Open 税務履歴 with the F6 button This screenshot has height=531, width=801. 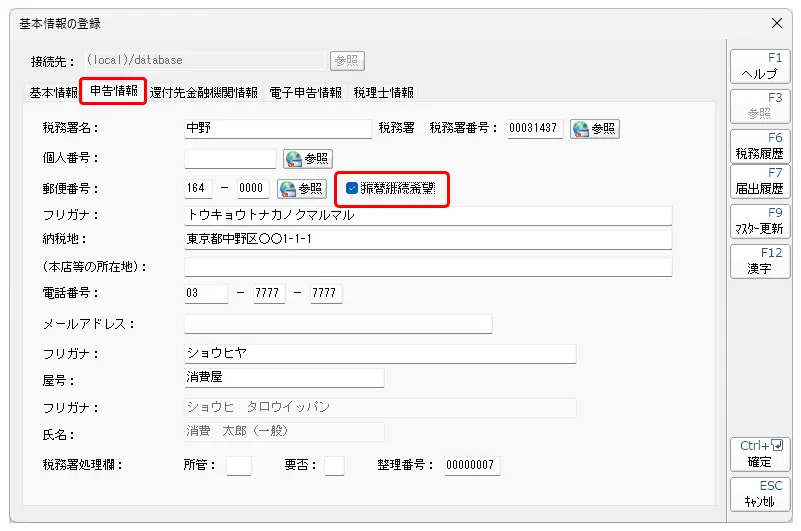(760, 146)
